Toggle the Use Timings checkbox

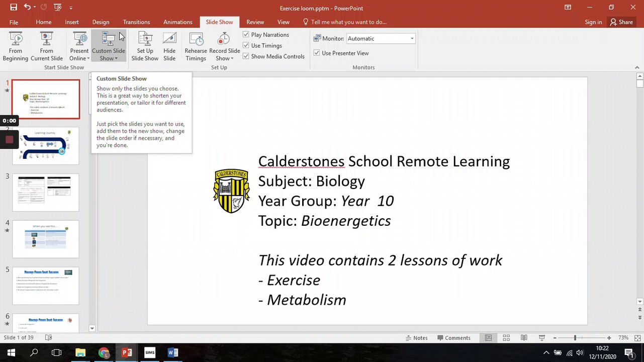(x=246, y=45)
